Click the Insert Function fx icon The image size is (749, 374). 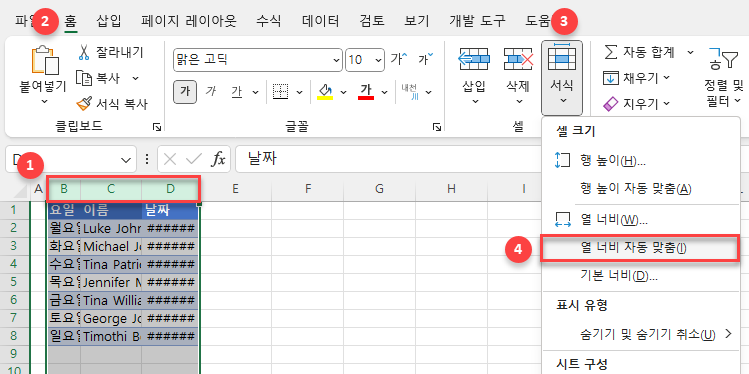(218, 159)
